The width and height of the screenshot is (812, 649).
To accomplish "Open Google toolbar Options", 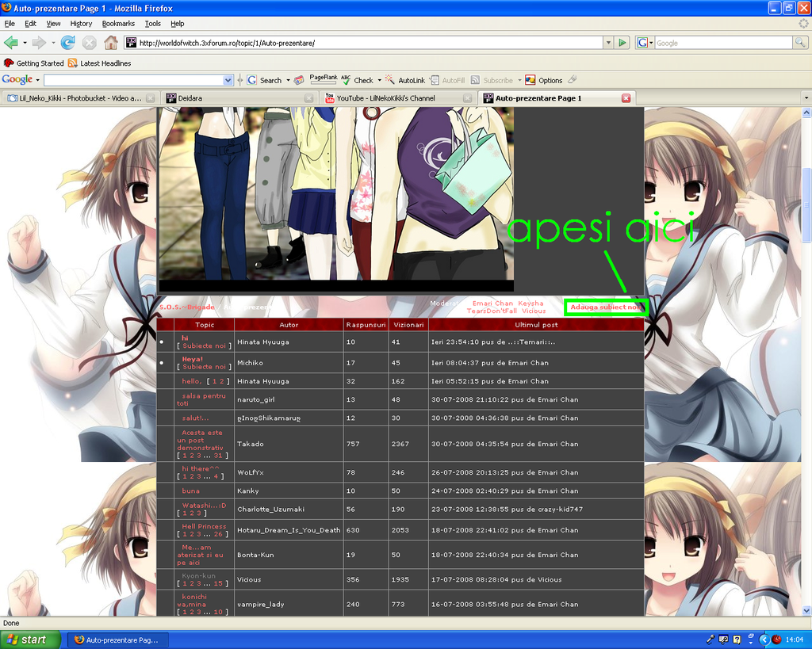I will click(x=544, y=80).
